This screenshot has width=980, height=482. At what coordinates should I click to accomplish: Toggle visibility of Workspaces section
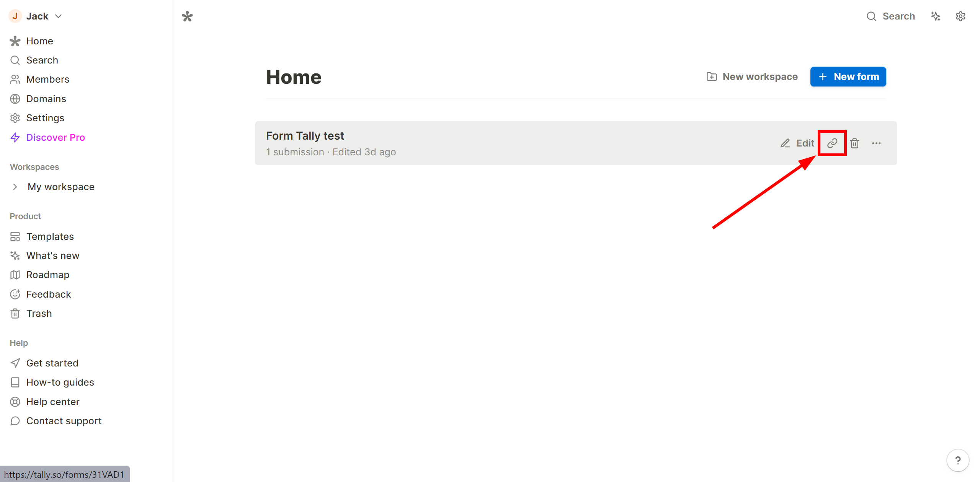point(34,166)
